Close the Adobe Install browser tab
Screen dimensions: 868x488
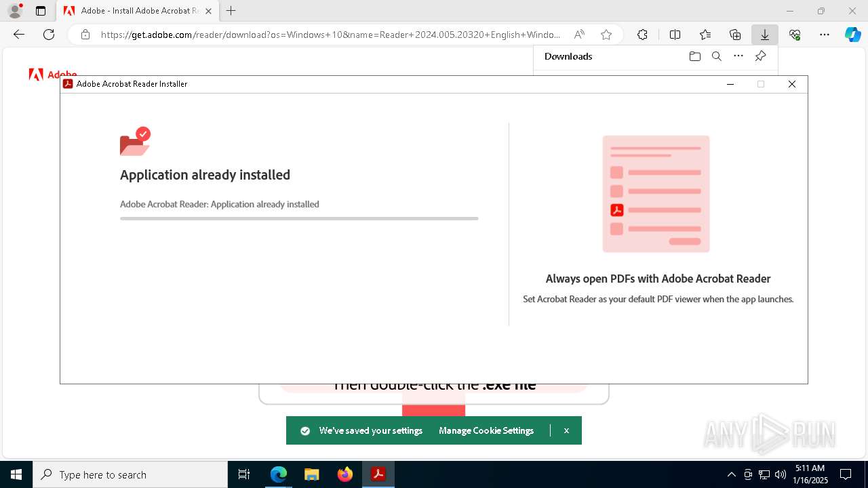point(208,11)
